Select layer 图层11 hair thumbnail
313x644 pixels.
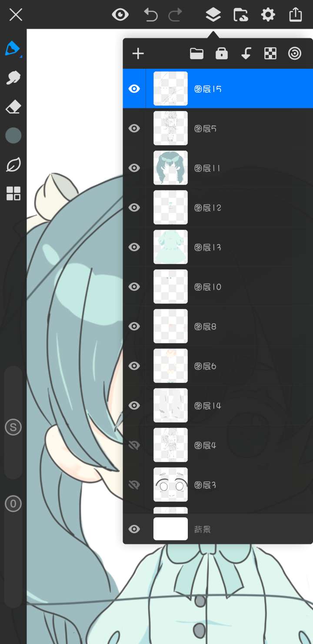(x=170, y=168)
